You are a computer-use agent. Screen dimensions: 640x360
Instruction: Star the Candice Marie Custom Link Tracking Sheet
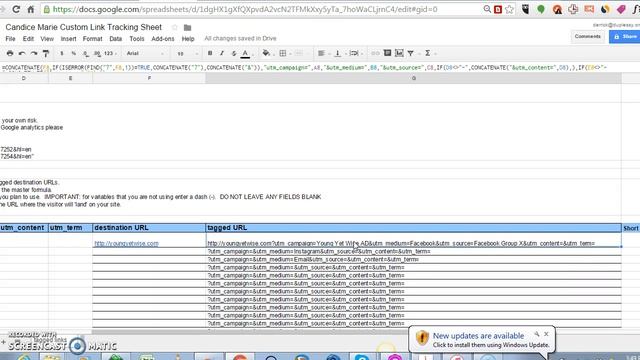(x=175, y=27)
